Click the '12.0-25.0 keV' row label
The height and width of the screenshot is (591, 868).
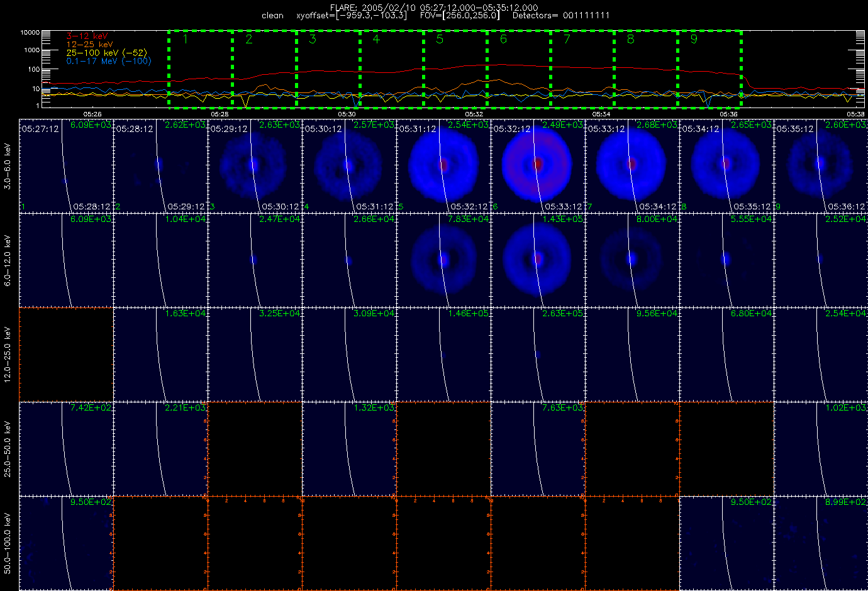pyautogui.click(x=8, y=355)
